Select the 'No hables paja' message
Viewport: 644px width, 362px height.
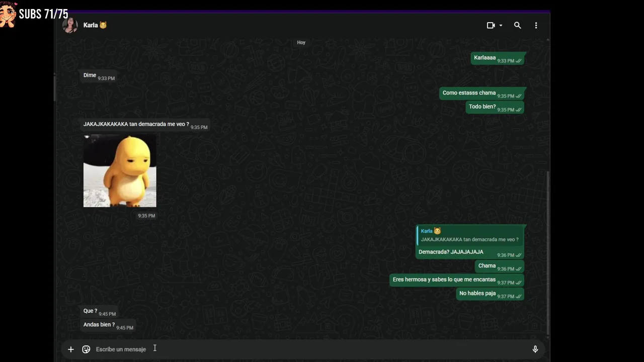click(491, 294)
